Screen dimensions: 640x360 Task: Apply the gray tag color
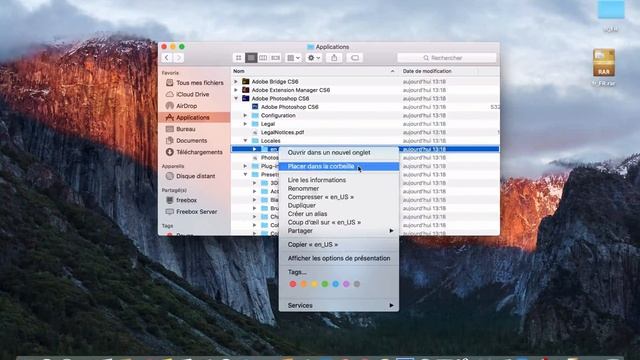pyautogui.click(x=357, y=284)
